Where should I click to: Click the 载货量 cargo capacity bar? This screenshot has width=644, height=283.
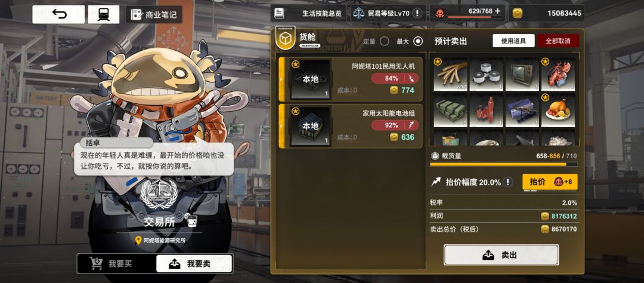tap(503, 164)
